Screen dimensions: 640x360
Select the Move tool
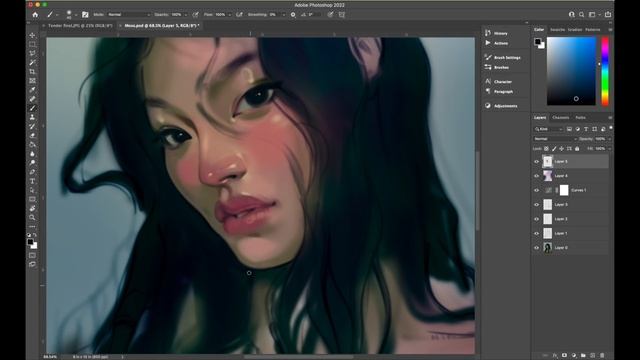pyautogui.click(x=32, y=35)
